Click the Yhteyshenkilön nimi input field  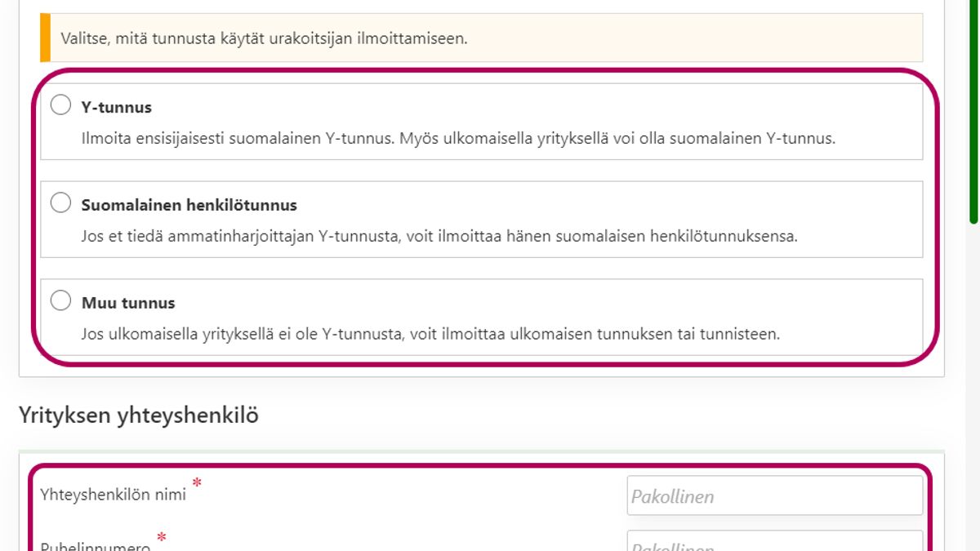coord(774,495)
